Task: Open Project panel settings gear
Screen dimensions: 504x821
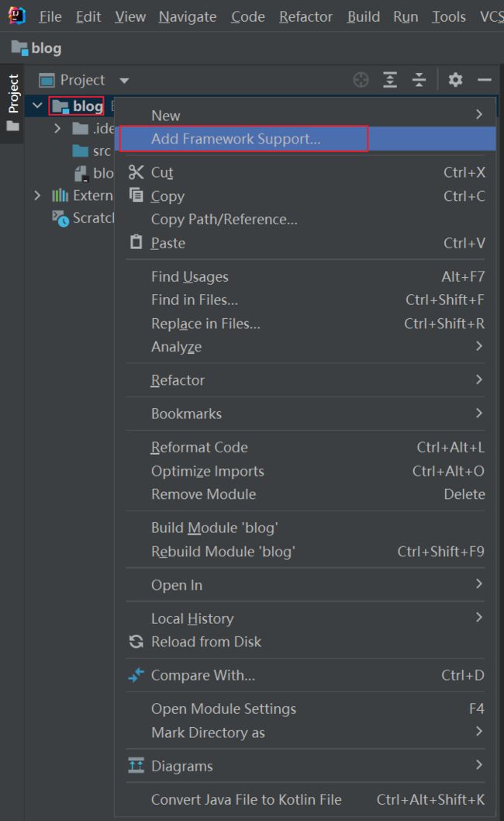Action: coord(455,80)
